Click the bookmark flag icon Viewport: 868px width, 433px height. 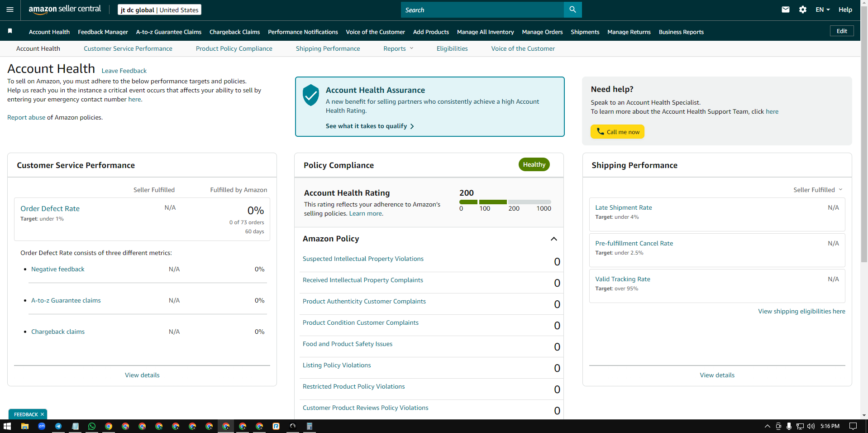pyautogui.click(x=10, y=31)
